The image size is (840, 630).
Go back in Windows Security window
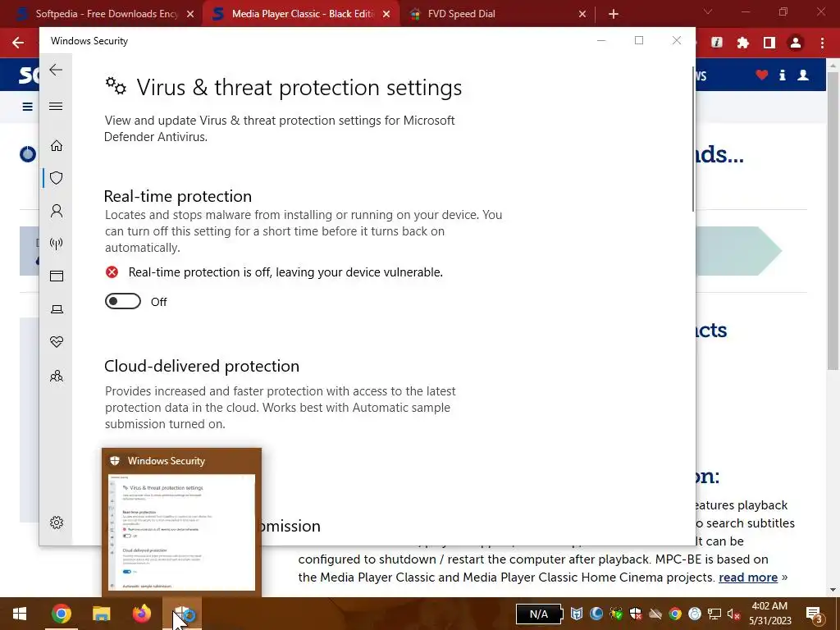[x=56, y=70]
